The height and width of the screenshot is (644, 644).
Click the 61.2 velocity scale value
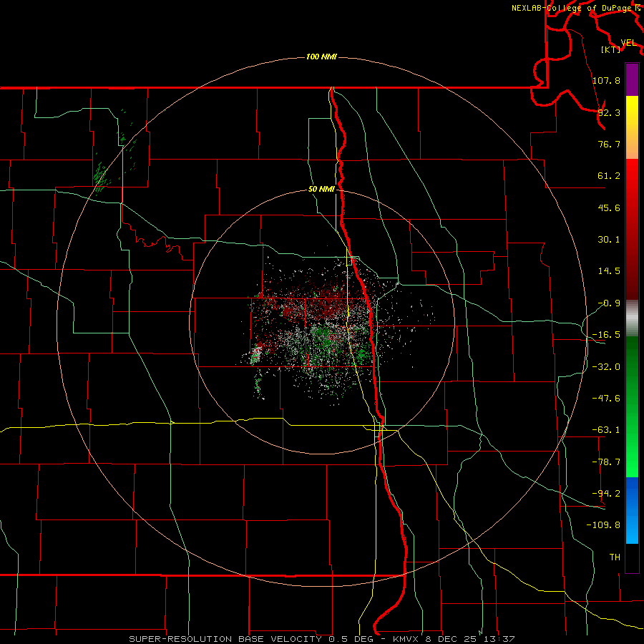[609, 176]
